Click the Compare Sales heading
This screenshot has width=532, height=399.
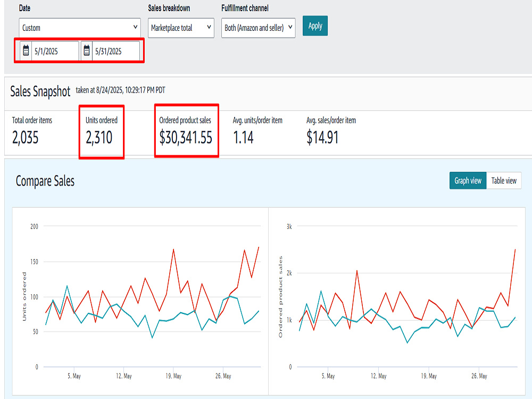point(45,181)
